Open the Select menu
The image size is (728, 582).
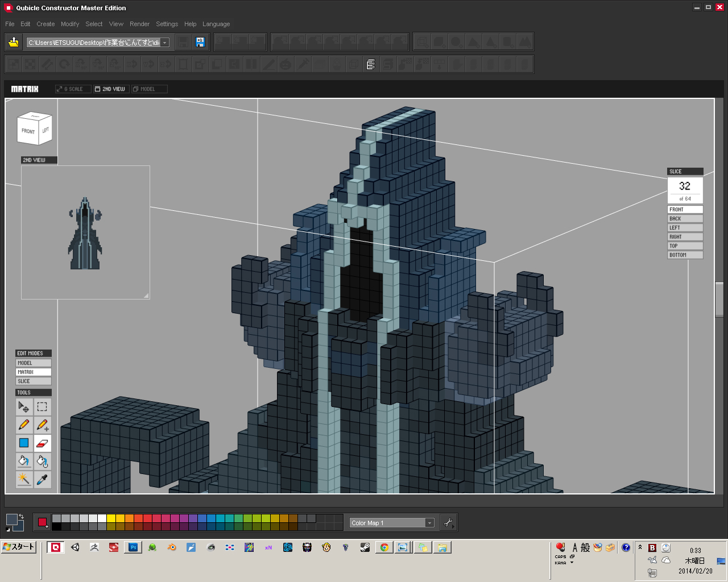94,24
